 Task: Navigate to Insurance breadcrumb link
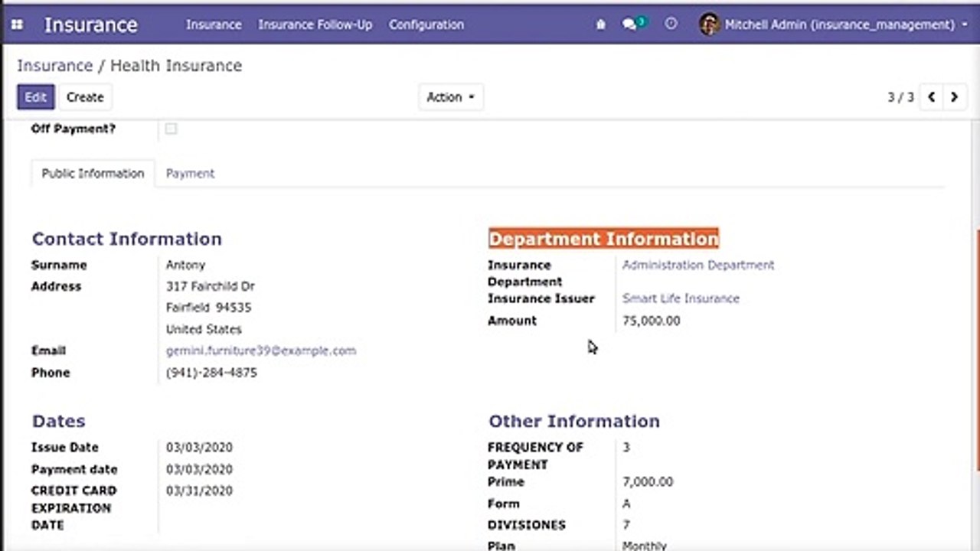pos(54,66)
